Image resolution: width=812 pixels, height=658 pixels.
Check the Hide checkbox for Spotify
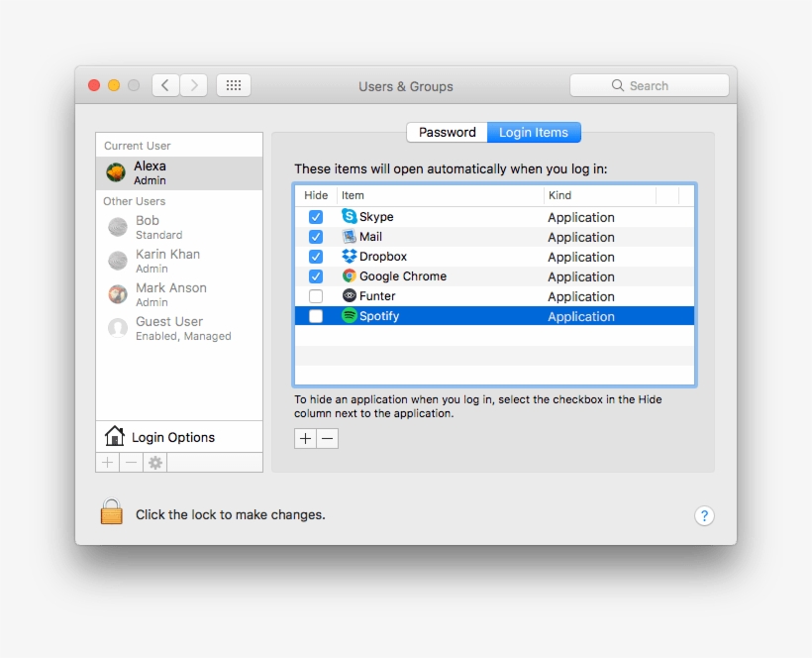[x=315, y=315]
